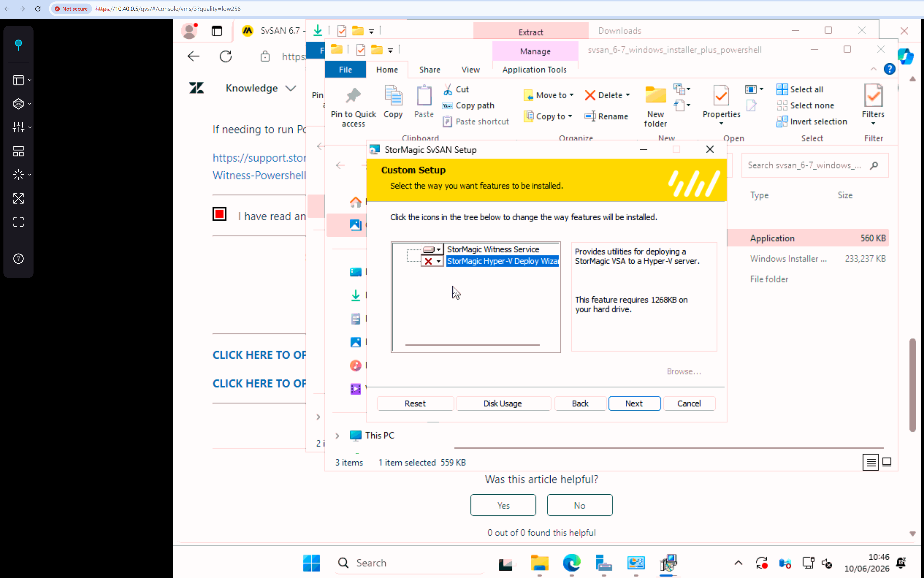
Task: Open the Home icon in Explorer navigation pane
Action: click(x=356, y=202)
